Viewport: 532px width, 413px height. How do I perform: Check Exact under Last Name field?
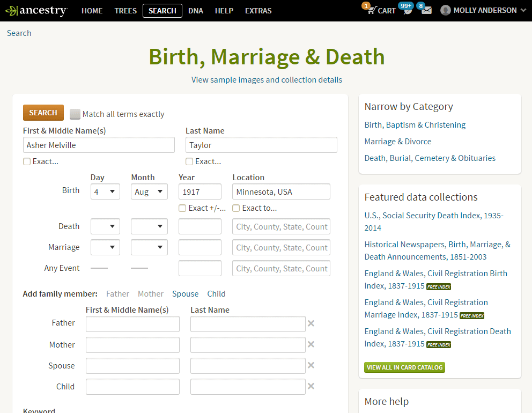click(x=189, y=161)
